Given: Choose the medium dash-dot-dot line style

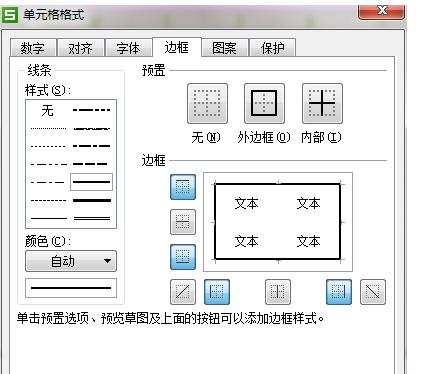Looking at the screenshot, I should click(92, 110).
